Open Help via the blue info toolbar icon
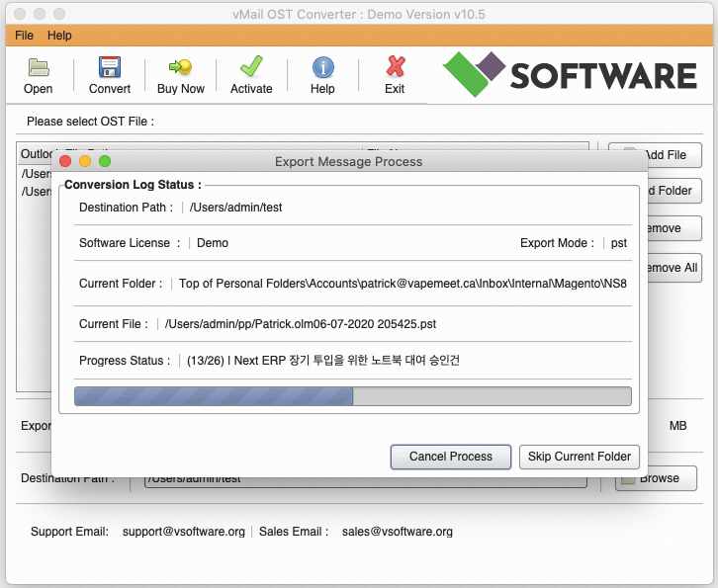The width and height of the screenshot is (718, 588). pos(322,68)
